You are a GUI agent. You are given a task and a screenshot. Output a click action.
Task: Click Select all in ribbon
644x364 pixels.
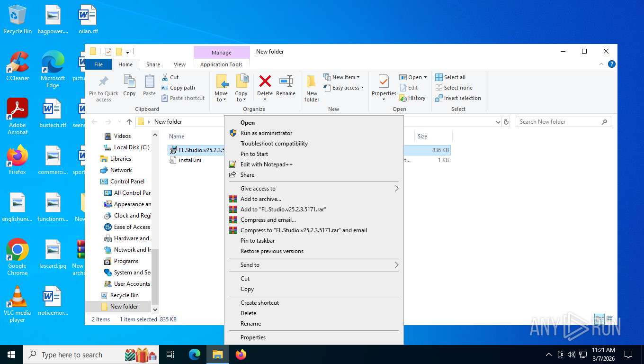[x=450, y=77]
